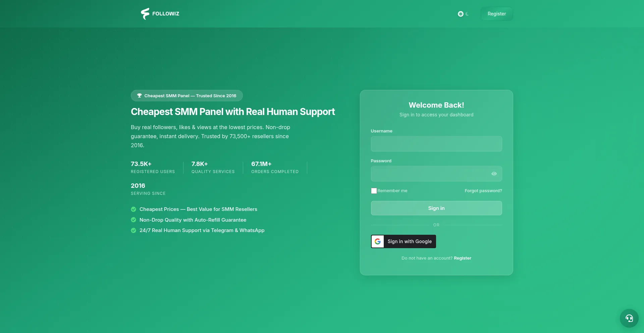Click the "Password" field label
Screen dimensions: 644x333
click(381, 161)
